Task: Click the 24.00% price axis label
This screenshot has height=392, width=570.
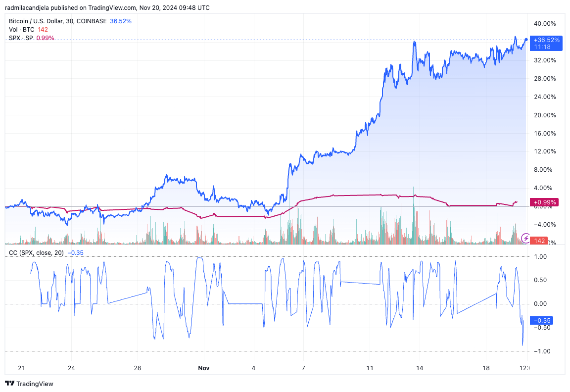Action: tap(545, 97)
